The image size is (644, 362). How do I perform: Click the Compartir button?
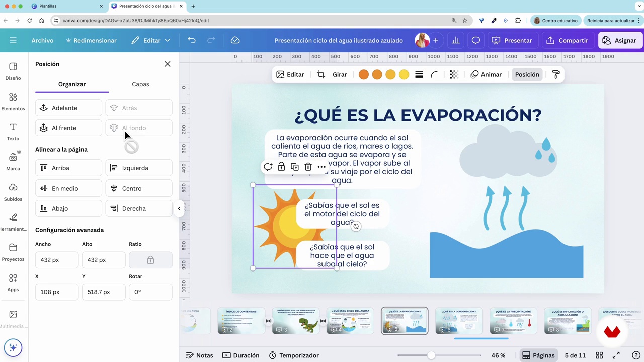[567, 40]
